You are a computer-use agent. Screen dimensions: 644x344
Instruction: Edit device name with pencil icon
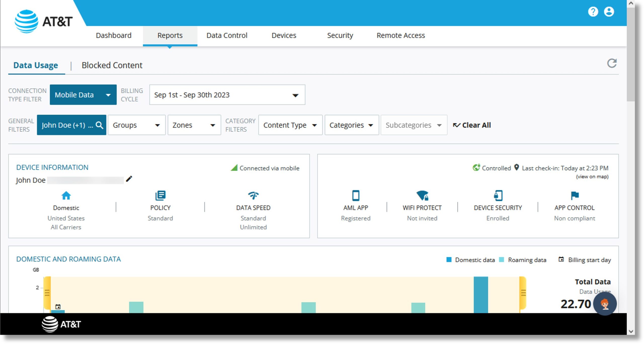[x=129, y=179]
